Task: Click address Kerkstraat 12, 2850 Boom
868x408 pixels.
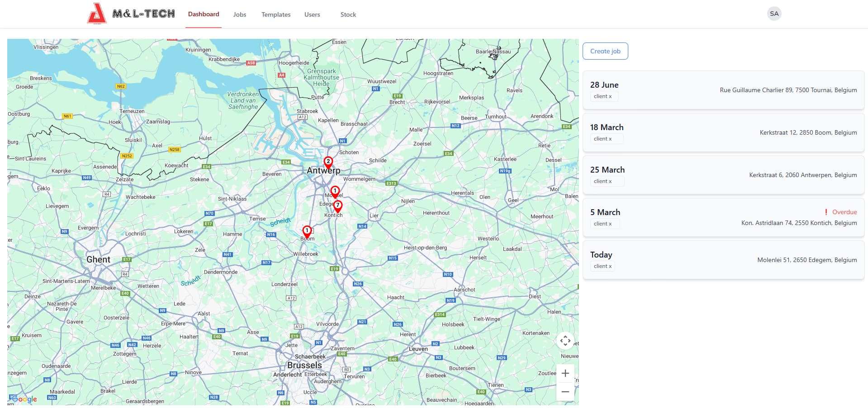Action: (x=808, y=132)
